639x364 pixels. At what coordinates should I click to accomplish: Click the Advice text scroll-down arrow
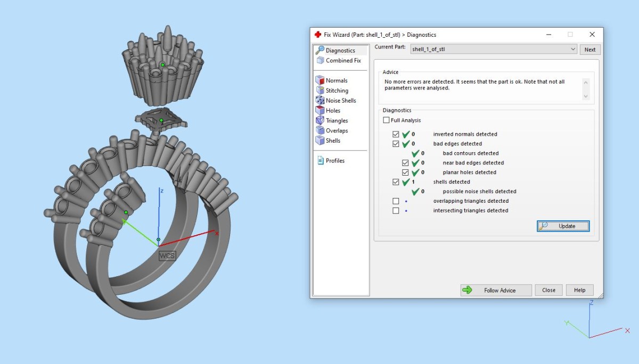(586, 96)
